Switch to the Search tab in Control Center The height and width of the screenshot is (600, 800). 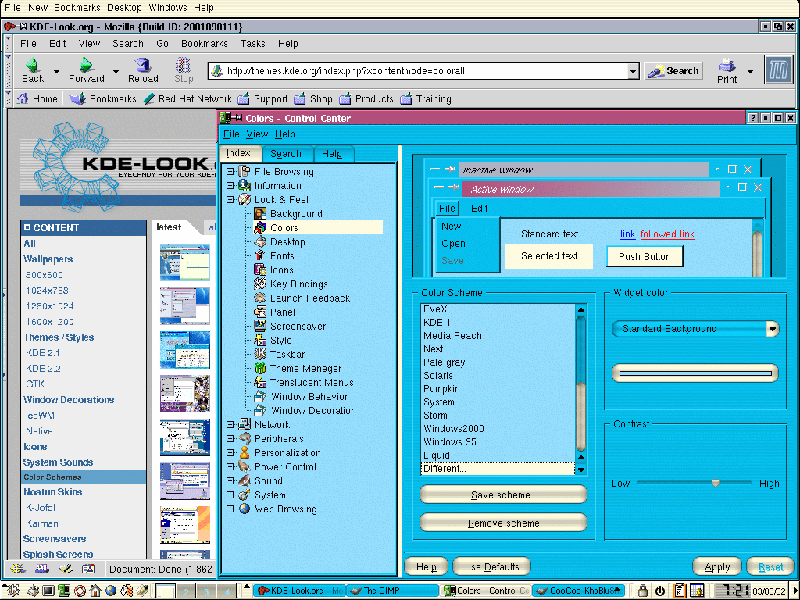tap(286, 154)
